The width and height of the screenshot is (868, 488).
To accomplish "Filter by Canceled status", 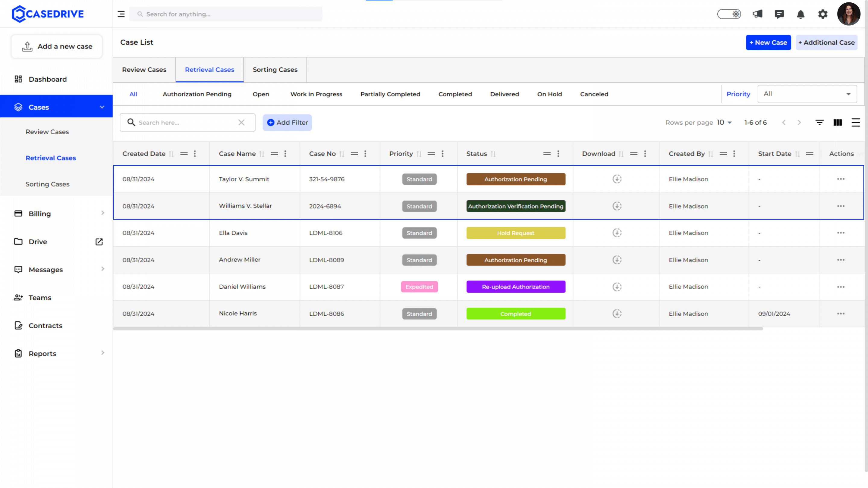I will pyautogui.click(x=594, y=94).
